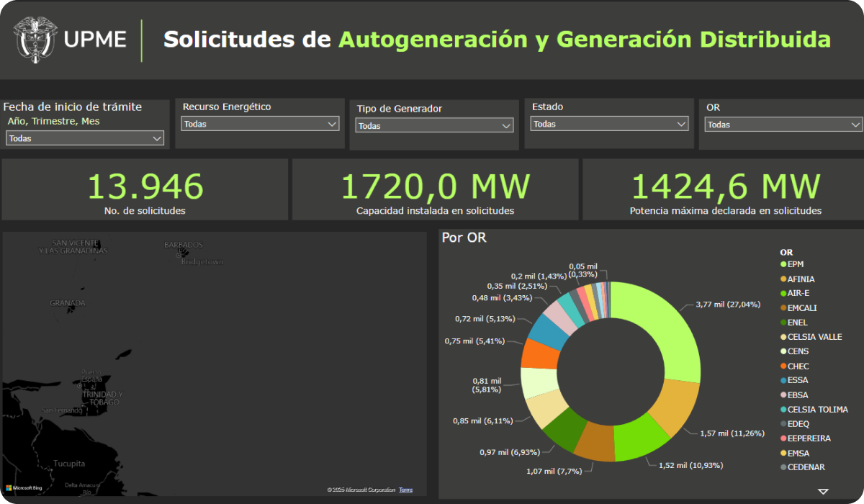The width and height of the screenshot is (864, 504).
Task: Select EEPEREIRA legend item
Action: coord(809,438)
